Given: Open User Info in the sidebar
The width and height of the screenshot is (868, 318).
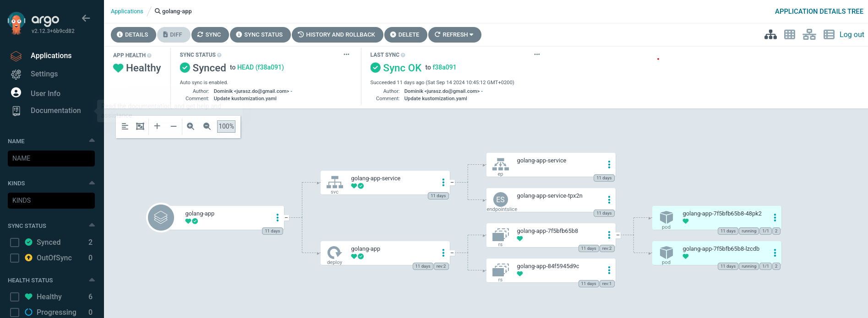Looking at the screenshot, I should point(45,93).
